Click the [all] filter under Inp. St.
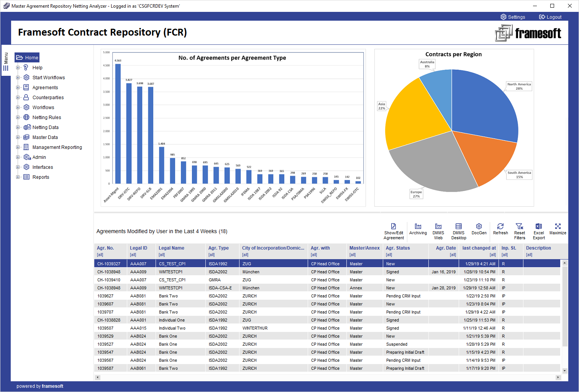 coord(505,255)
